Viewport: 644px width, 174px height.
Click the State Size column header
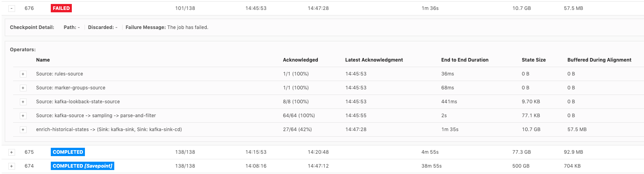pyautogui.click(x=534, y=60)
